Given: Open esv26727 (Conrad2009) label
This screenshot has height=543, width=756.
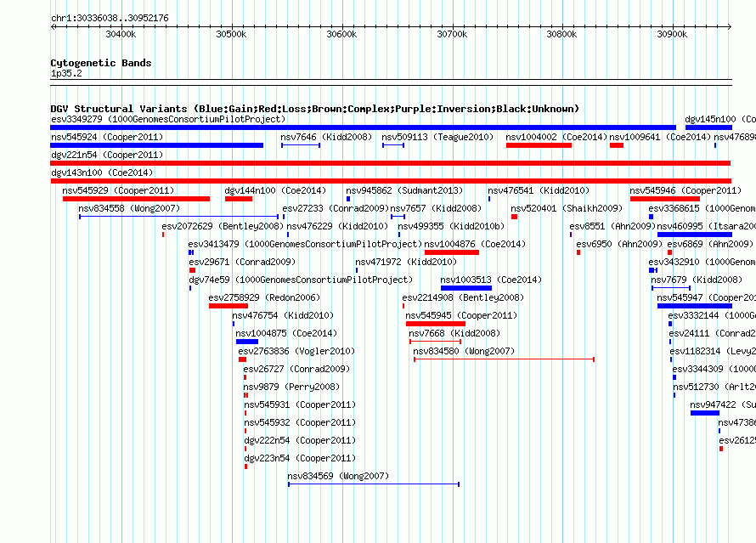Looking at the screenshot, I should [x=296, y=369].
